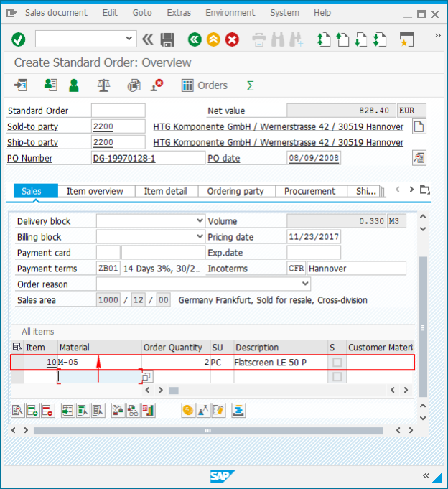448x489 pixels.
Task: Click the Save floppy disk icon
Action: (x=167, y=39)
